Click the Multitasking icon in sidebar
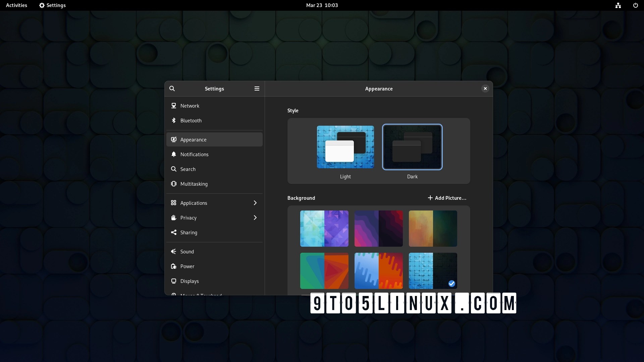The height and width of the screenshot is (362, 644). click(x=174, y=184)
